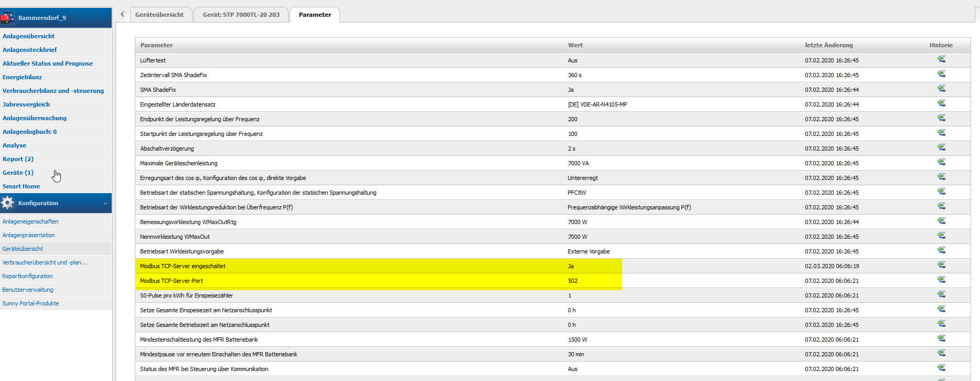Open history for Modbus TCP-Server-Port
Viewport: 980px width, 381px height.
941,280
